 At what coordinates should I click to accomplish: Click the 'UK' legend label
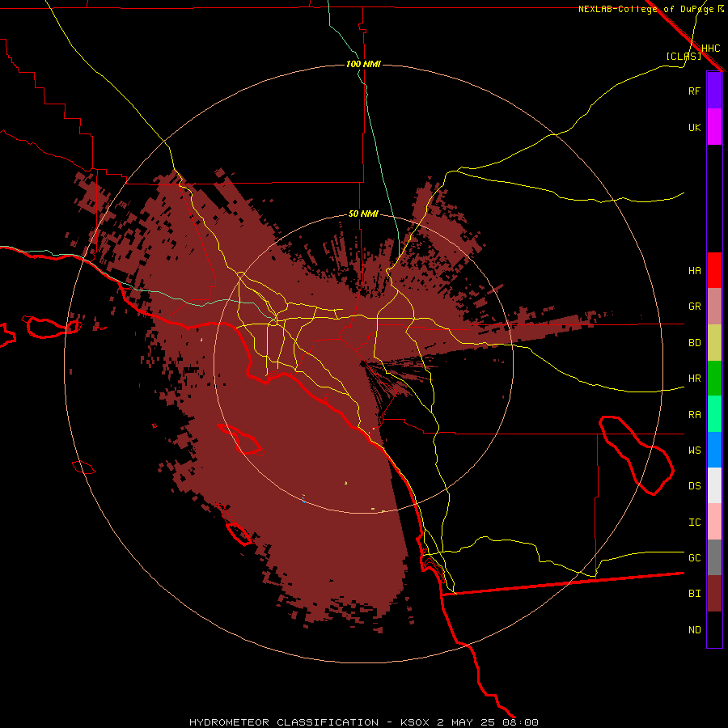pos(694,127)
